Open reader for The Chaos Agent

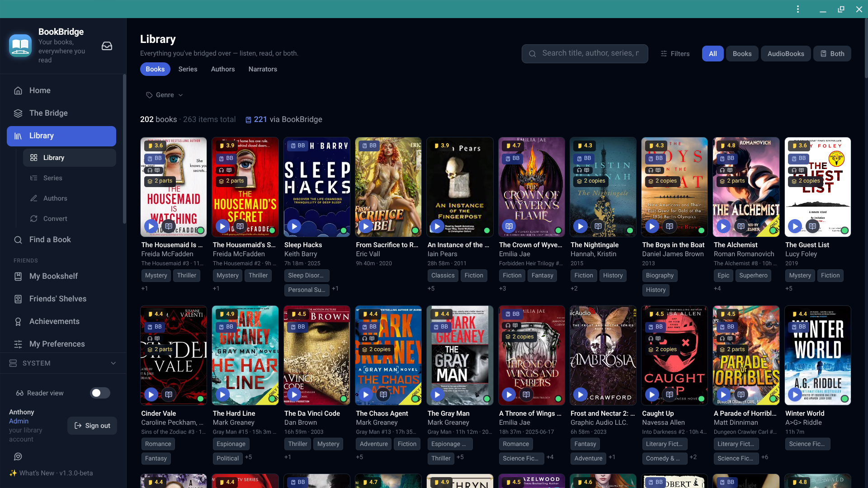(383, 394)
